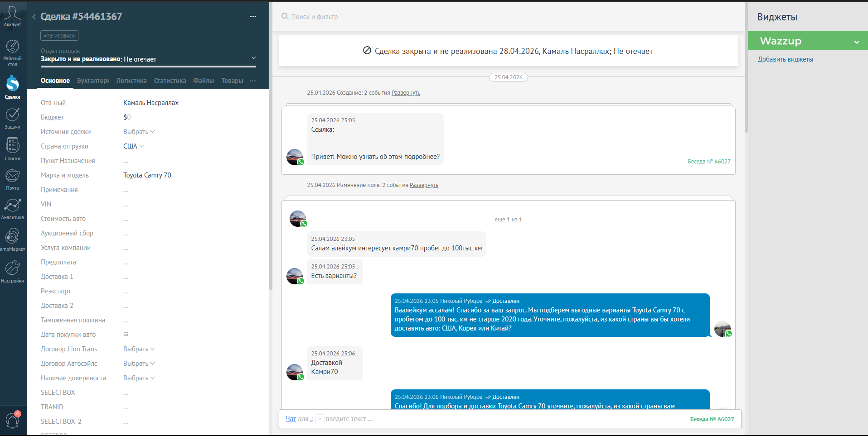Click the 'Сделка закрыта и не реализована' banner
This screenshot has height=436, width=868.
click(508, 51)
